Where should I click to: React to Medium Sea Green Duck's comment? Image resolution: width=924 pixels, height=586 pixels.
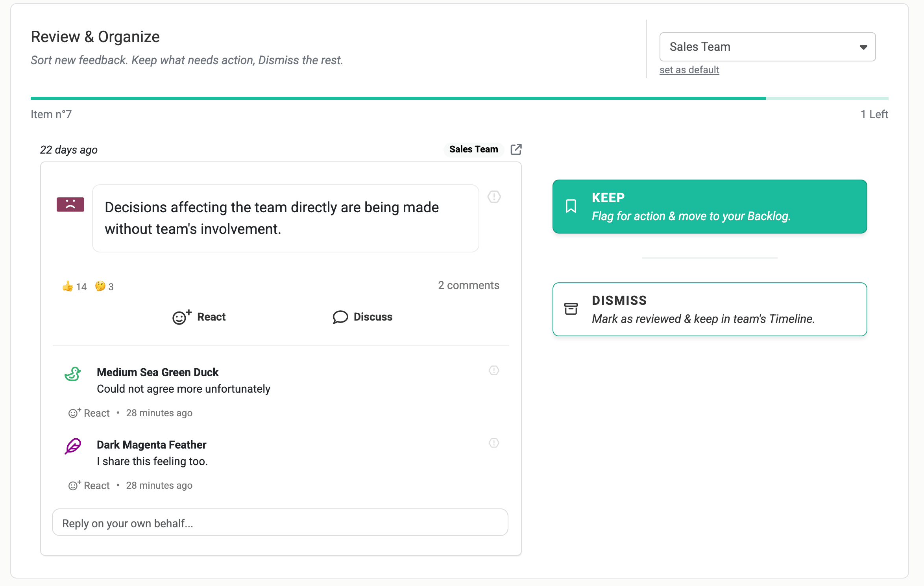[x=89, y=413]
